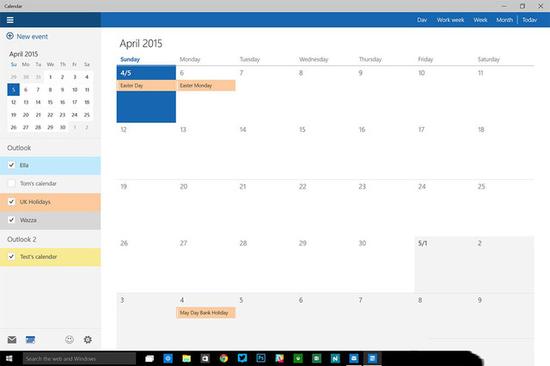The width and height of the screenshot is (550, 366).
Task: Enable the Tom's calendar checkbox
Action: (12, 183)
